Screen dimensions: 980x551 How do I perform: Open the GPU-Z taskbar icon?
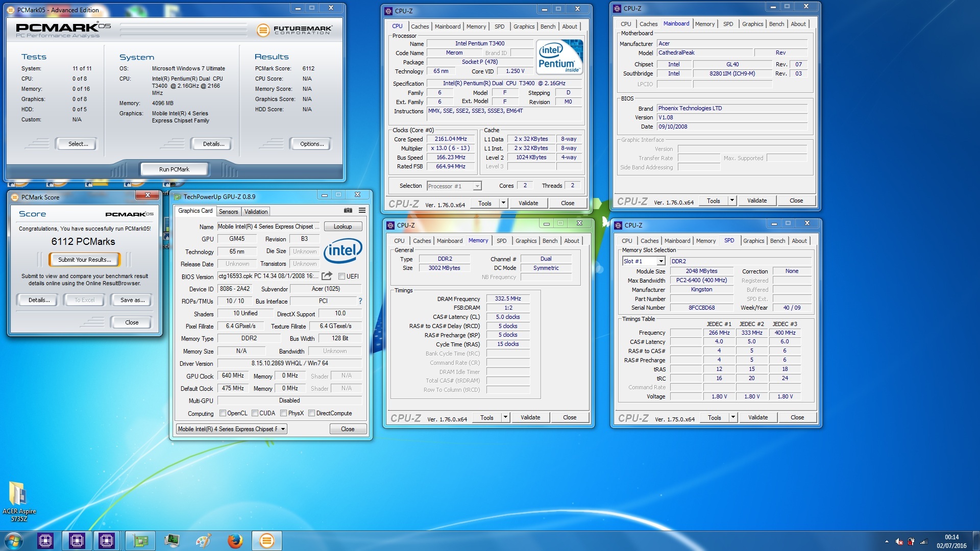(140, 541)
